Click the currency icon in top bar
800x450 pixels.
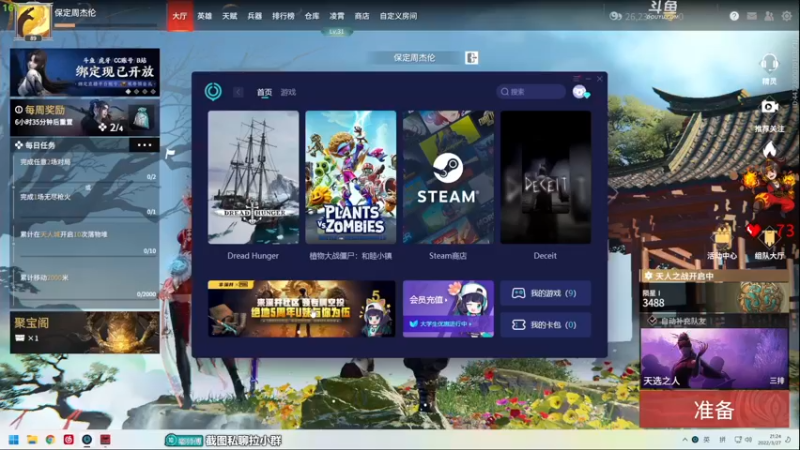[x=615, y=16]
